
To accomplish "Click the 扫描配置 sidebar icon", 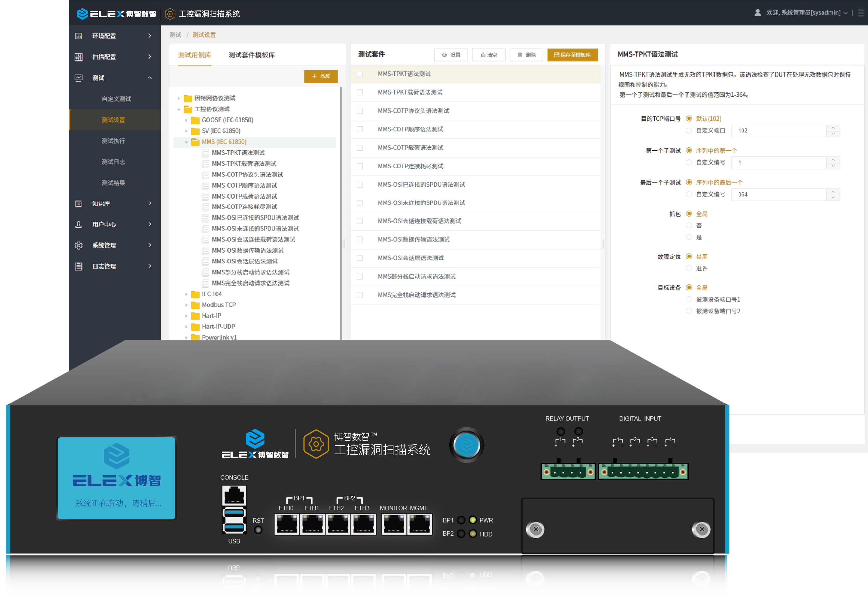I will point(79,57).
